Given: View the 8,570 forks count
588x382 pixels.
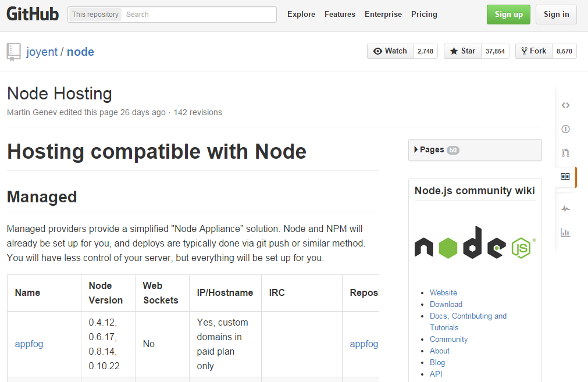Looking at the screenshot, I should 564,51.
